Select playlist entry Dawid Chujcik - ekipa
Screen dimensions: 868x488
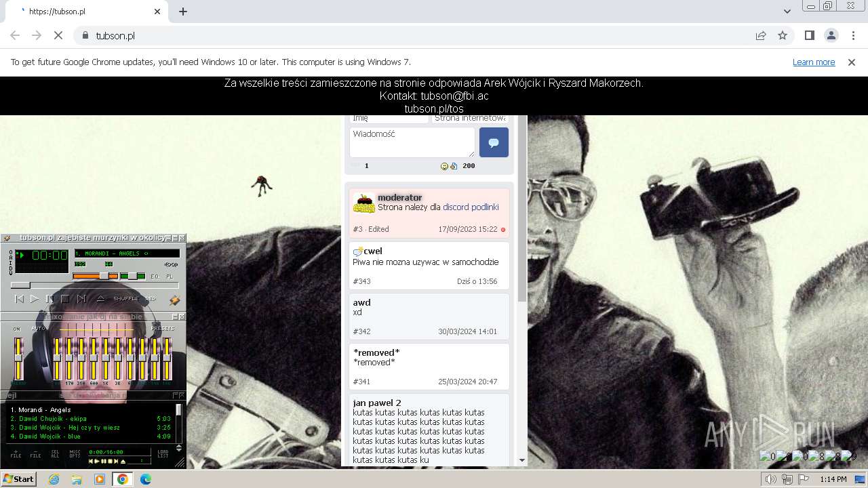coord(92,419)
